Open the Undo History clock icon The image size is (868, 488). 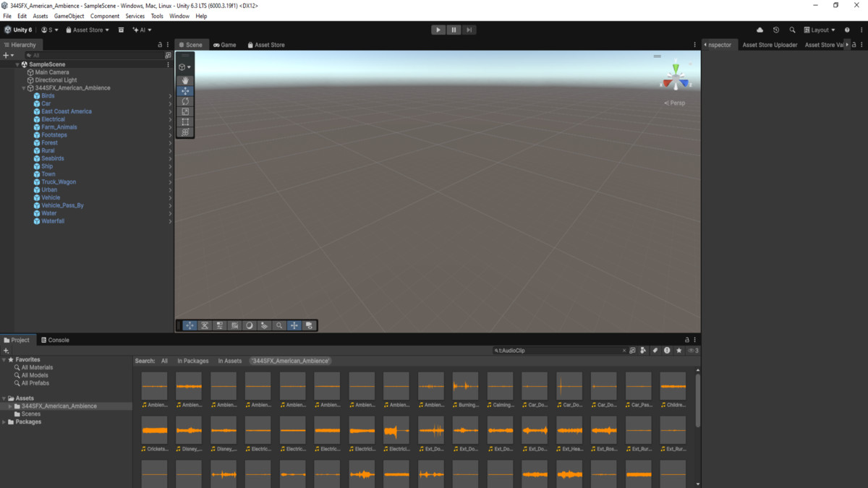(x=776, y=30)
